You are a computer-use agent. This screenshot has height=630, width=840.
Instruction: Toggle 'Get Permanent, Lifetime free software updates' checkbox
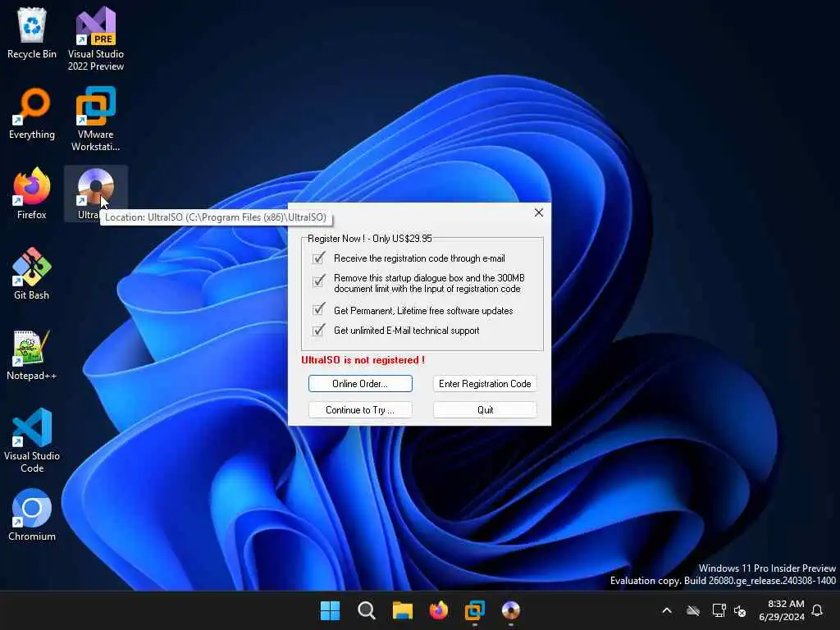click(319, 309)
